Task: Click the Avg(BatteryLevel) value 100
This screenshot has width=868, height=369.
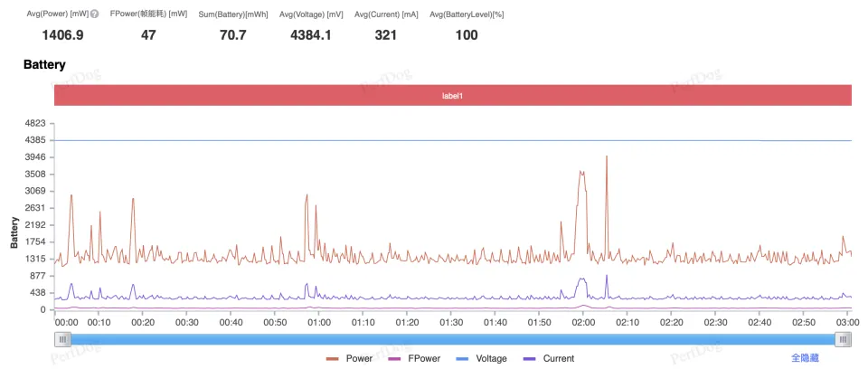Action: (467, 35)
